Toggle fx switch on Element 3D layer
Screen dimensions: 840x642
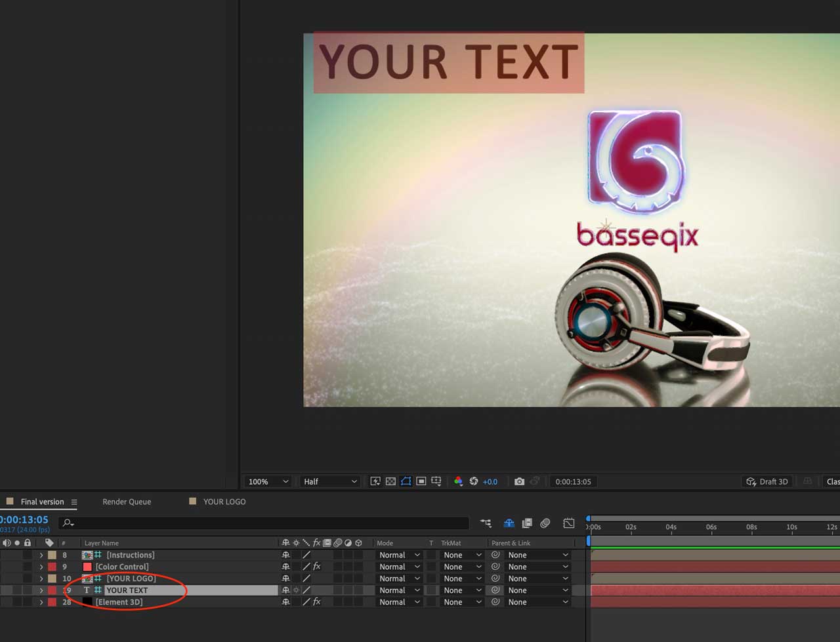[x=317, y=602]
